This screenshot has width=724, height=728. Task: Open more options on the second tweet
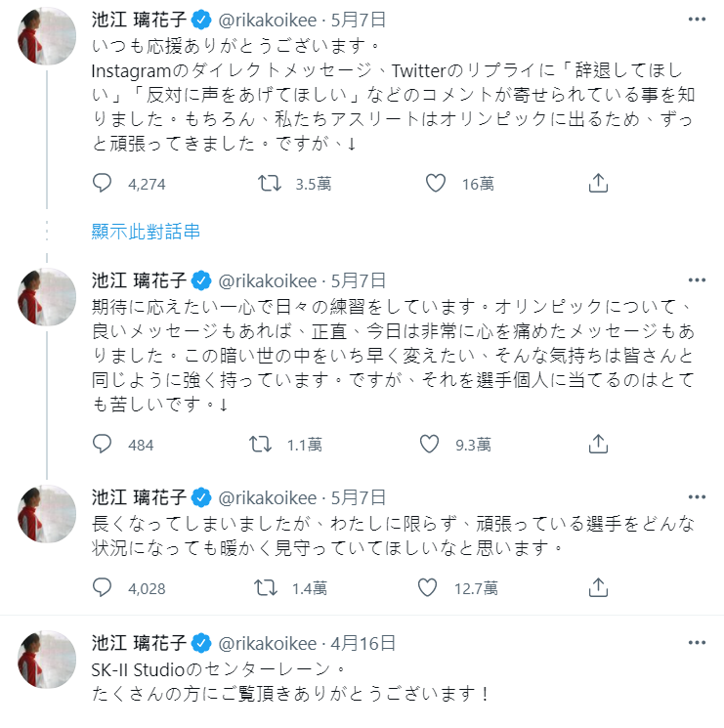(x=697, y=280)
